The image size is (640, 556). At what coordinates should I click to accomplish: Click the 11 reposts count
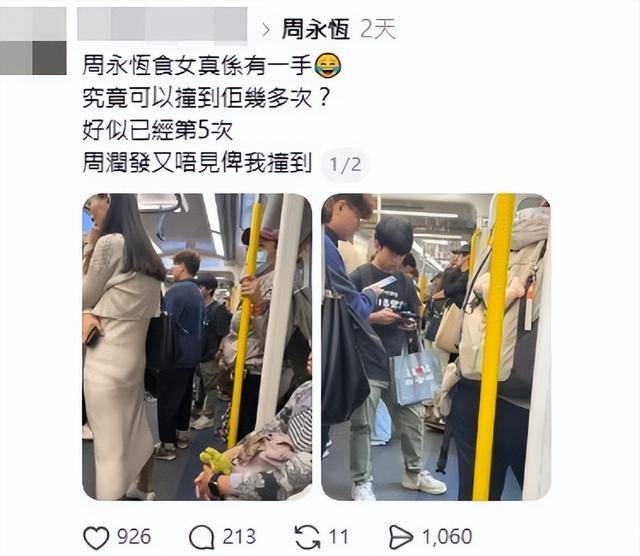pos(338,536)
